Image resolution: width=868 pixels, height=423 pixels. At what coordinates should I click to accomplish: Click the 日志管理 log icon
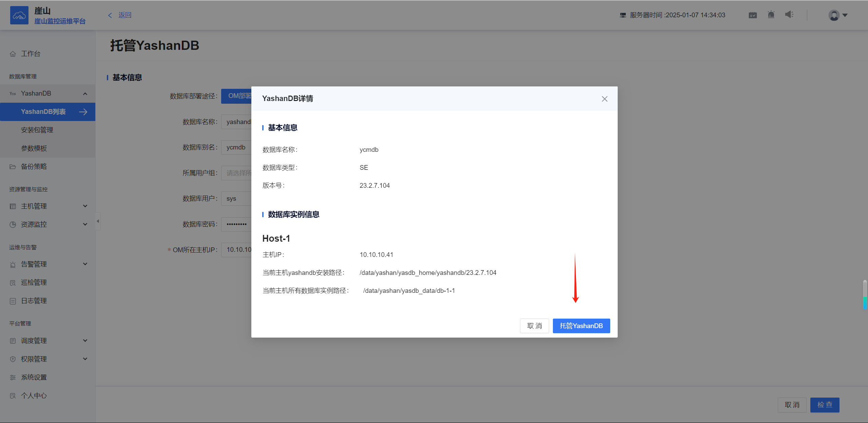tap(13, 301)
